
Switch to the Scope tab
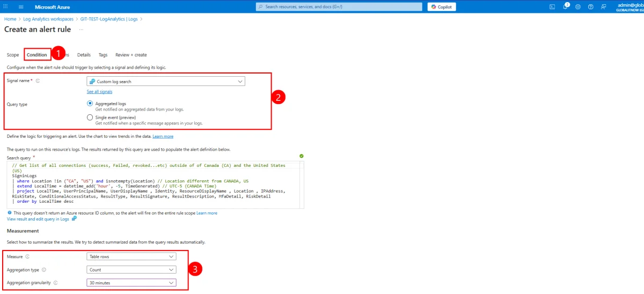pos(13,55)
